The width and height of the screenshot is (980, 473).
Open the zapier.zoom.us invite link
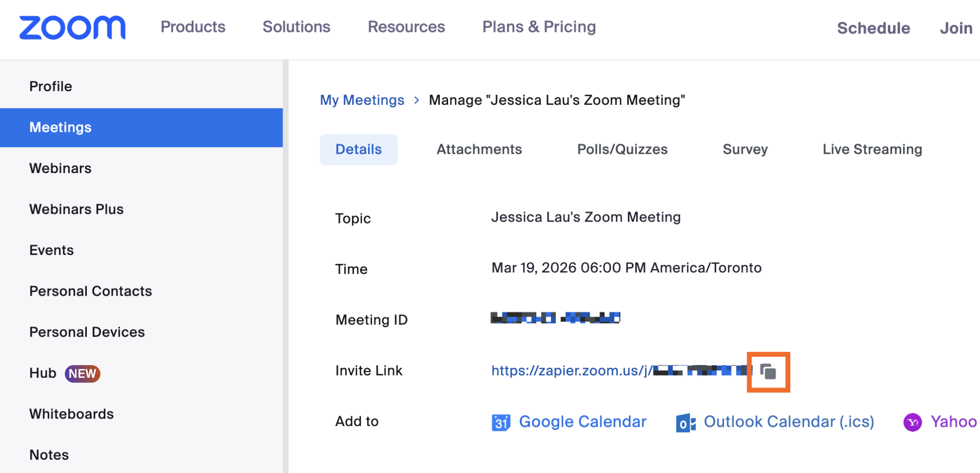[x=569, y=371]
